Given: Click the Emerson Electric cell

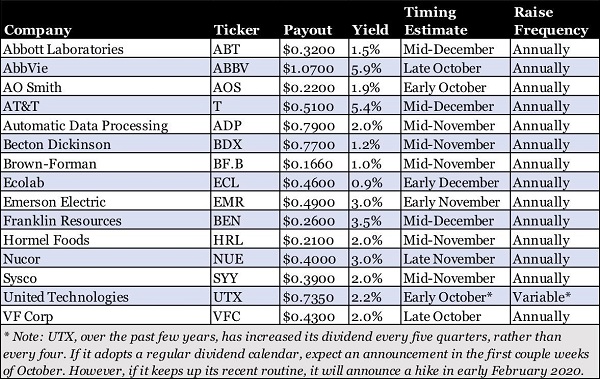Looking at the screenshot, I should (x=106, y=202).
